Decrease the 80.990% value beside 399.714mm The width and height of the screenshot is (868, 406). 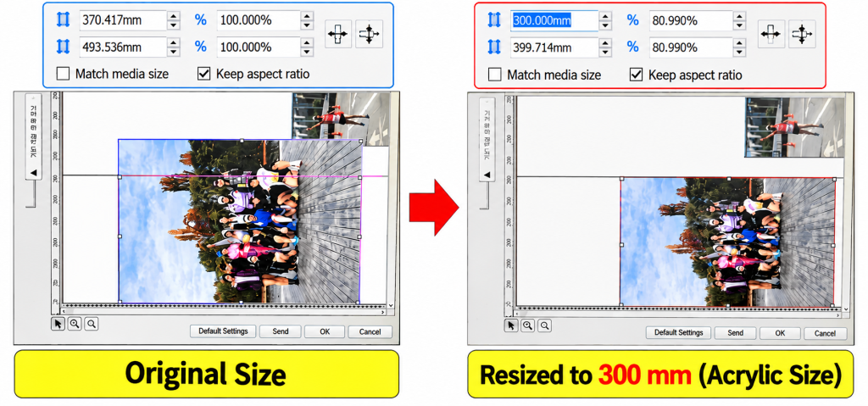(739, 52)
